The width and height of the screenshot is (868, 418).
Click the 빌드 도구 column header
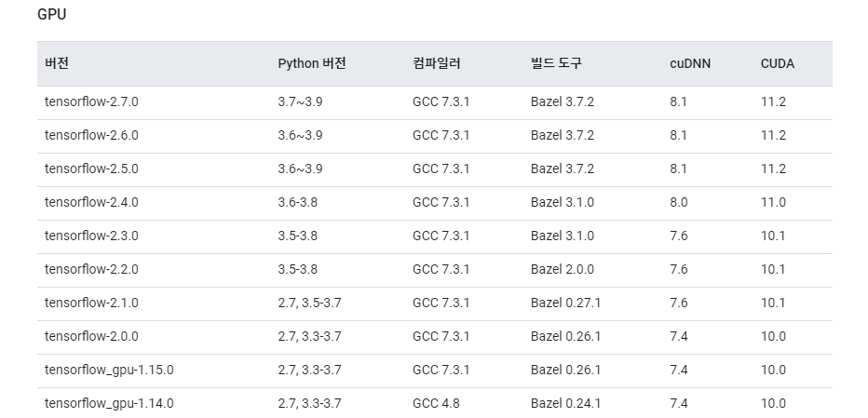pyautogui.click(x=556, y=63)
